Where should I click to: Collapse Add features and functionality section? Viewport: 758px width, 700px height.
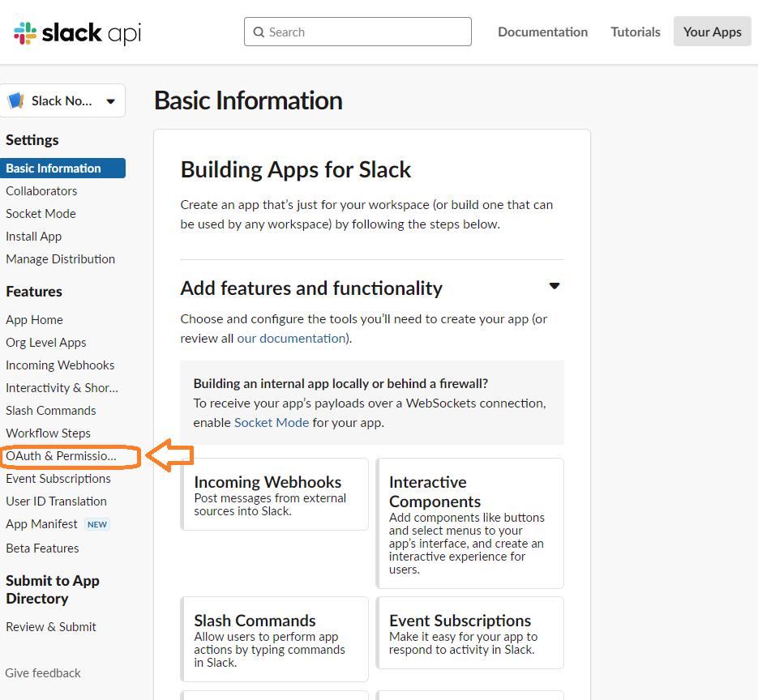point(555,286)
